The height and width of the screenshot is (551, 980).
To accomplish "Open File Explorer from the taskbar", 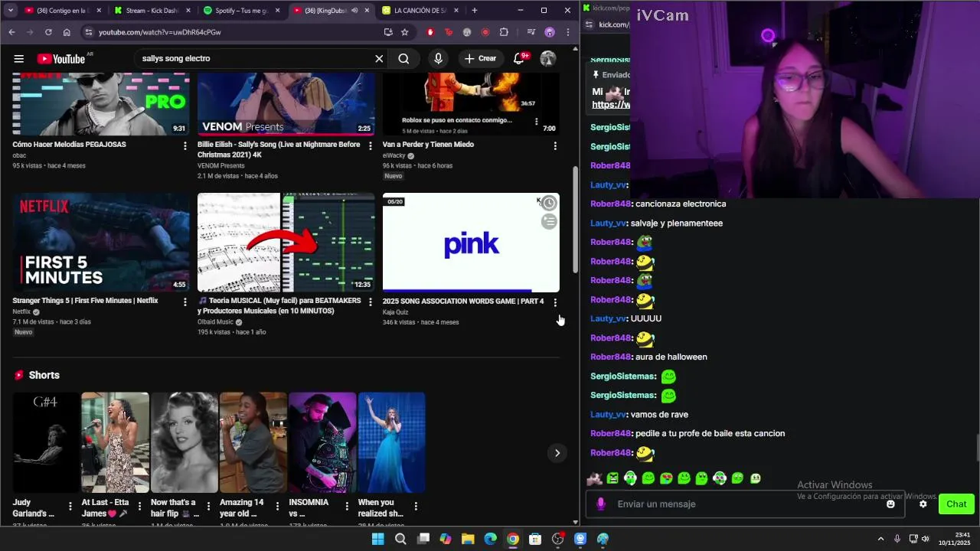I will pos(468,539).
